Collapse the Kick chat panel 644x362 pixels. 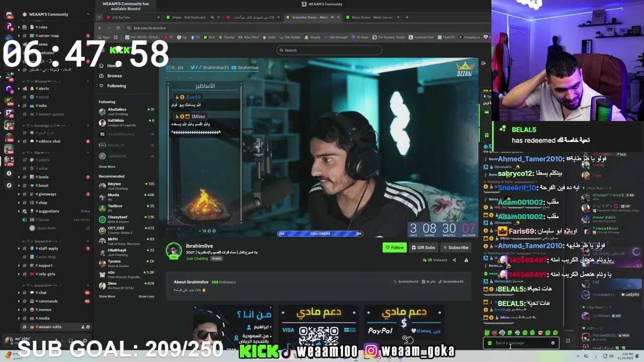(x=483, y=63)
